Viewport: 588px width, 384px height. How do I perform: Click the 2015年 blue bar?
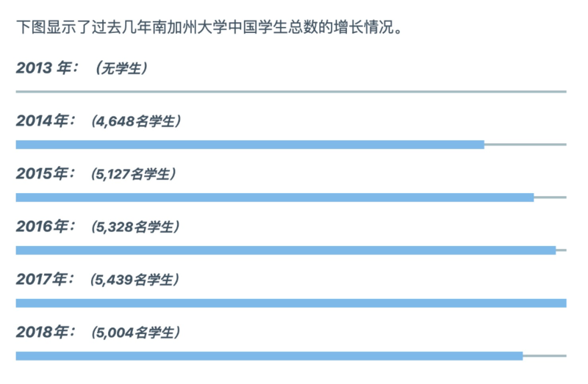(274, 198)
